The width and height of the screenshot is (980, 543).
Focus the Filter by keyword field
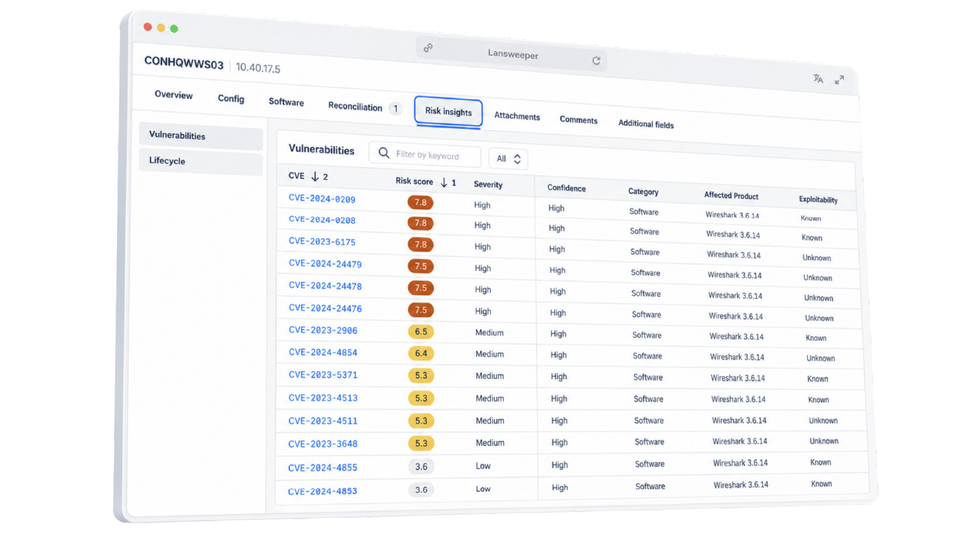click(x=425, y=155)
